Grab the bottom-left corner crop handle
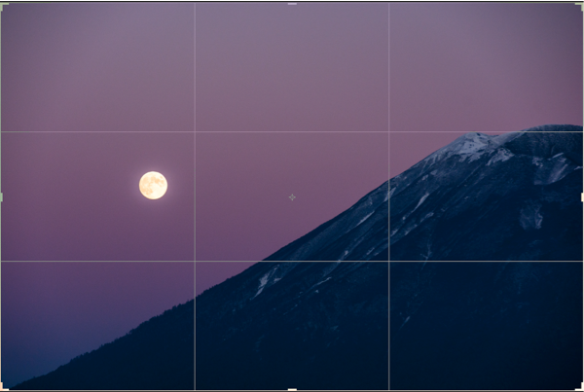Viewport: 584px width, 392px height. click(x=4, y=387)
